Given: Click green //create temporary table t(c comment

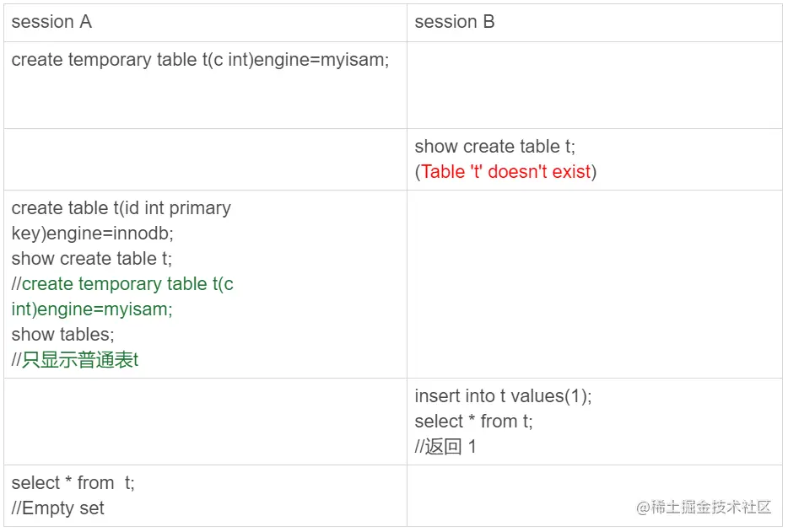Looking at the screenshot, I should click(122, 284).
